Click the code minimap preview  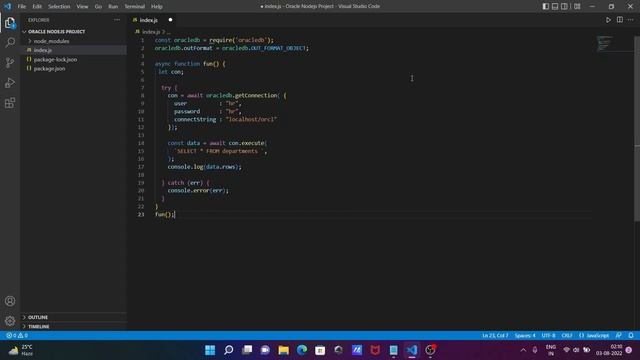[604, 44]
